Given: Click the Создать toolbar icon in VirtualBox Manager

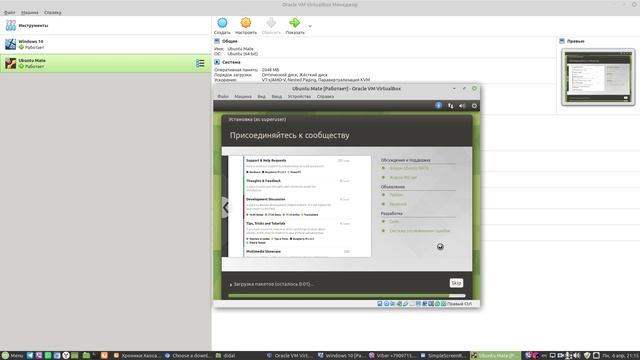Looking at the screenshot, I should 222,23.
